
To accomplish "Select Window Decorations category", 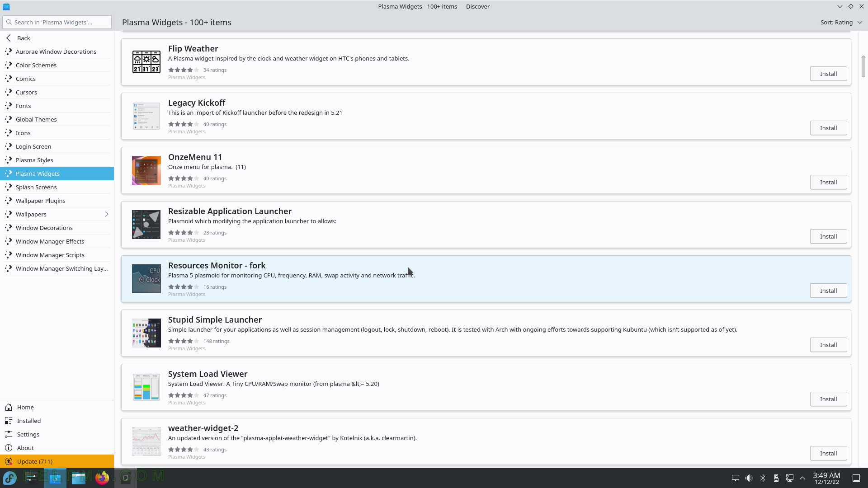I will click(57, 228).
